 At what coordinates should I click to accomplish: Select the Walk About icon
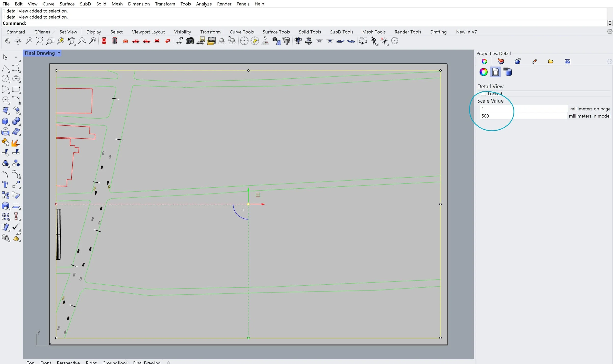[374, 41]
